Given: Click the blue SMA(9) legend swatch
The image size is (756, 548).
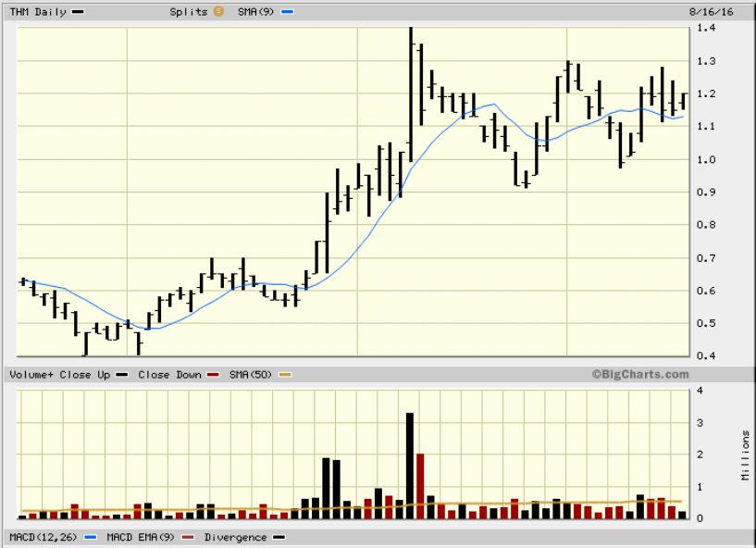Looking at the screenshot, I should pos(288,12).
